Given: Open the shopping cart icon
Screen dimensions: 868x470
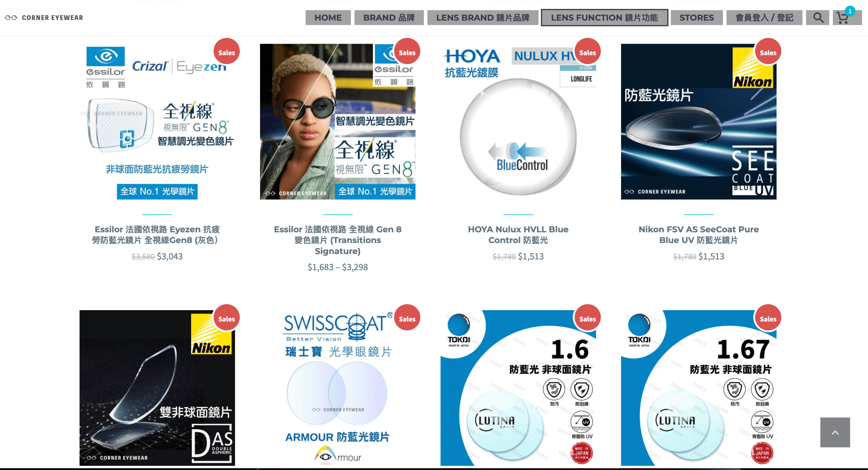Looking at the screenshot, I should point(843,18).
